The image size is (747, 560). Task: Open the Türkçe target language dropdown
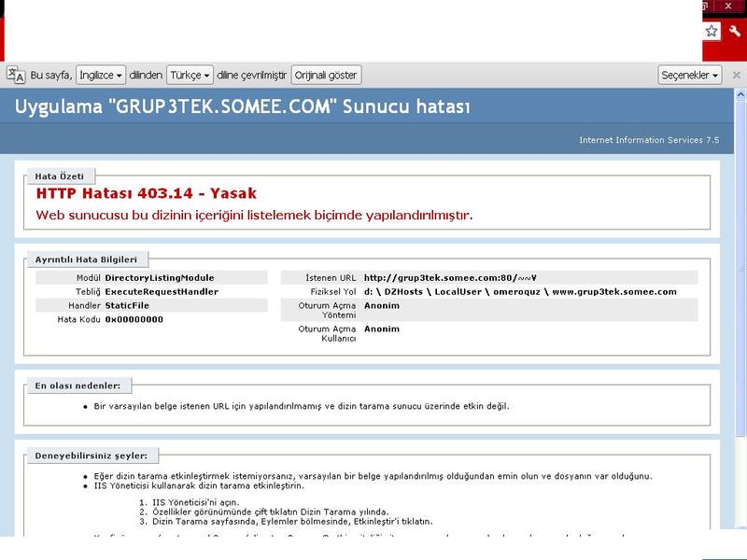tap(190, 75)
